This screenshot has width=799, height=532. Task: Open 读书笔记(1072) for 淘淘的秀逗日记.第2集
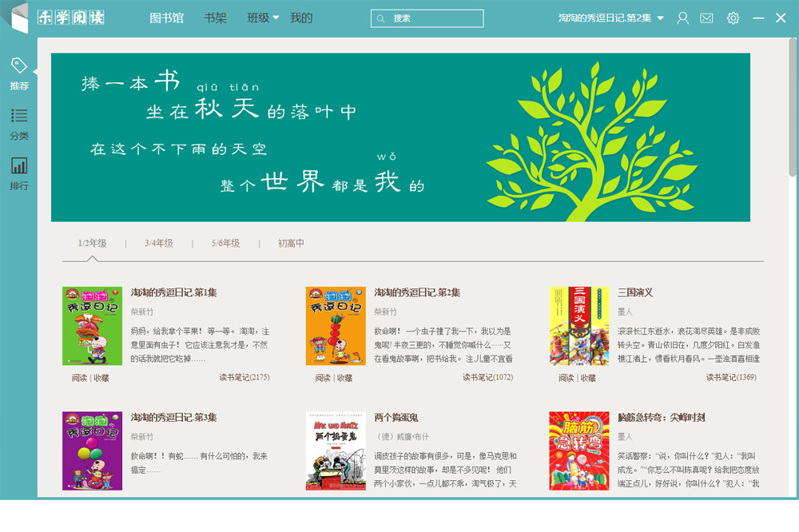click(x=487, y=377)
